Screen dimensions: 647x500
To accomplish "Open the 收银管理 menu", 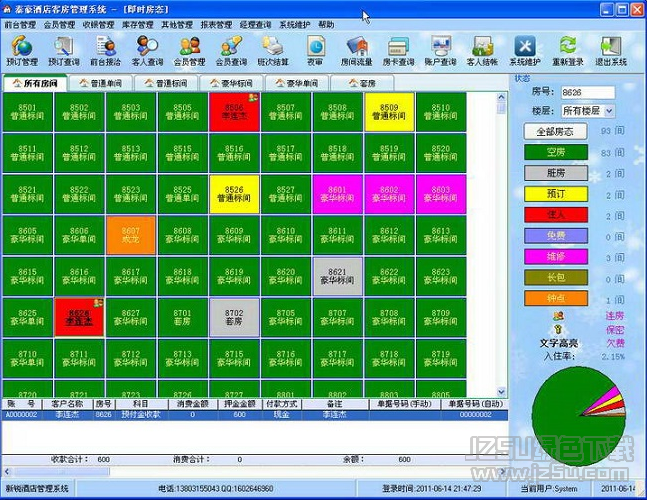I will point(99,25).
